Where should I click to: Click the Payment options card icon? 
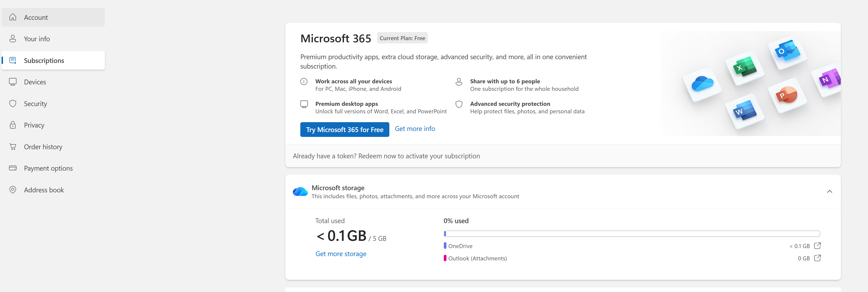click(x=13, y=168)
